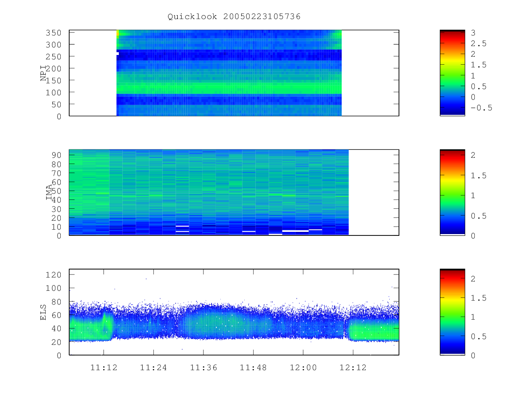The height and width of the screenshot is (399, 532).
Task: Click the ELS axis label
Action: click(x=43, y=312)
